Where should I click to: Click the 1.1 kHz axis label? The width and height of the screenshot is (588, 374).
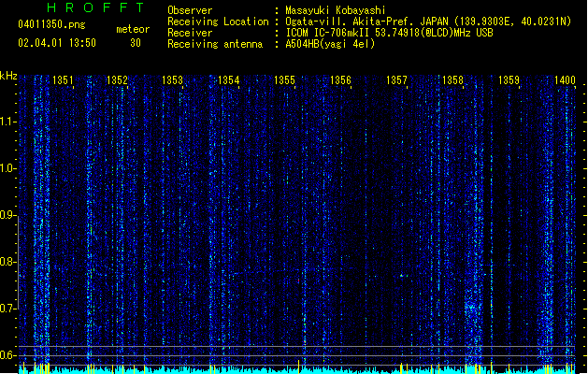click(x=7, y=122)
